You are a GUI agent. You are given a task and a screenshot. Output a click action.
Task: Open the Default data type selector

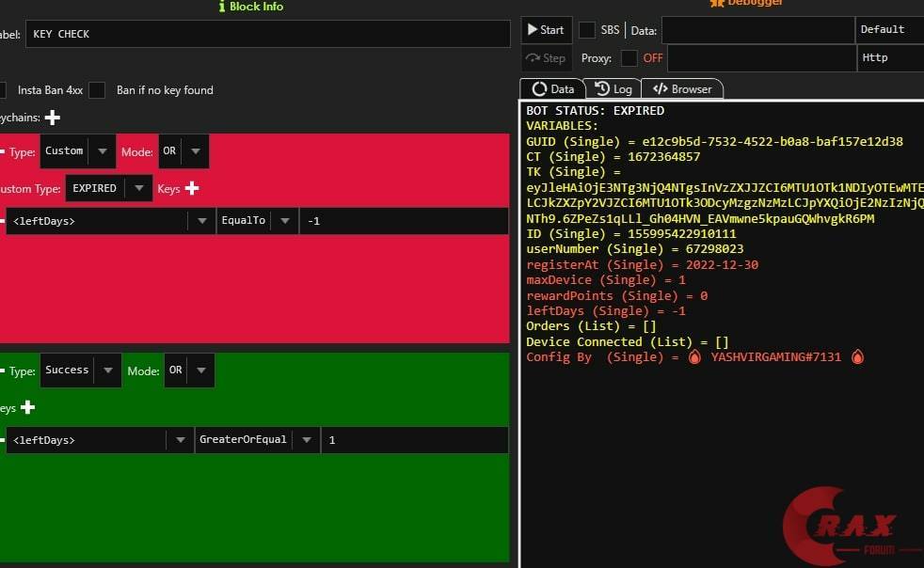pos(890,30)
